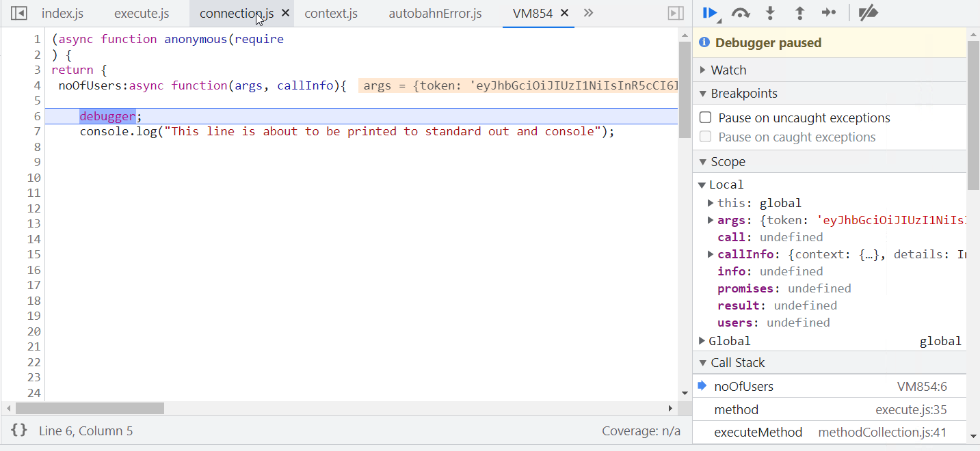Click the pretty print braces icon
Screen dimensions: 980x451
[19, 430]
